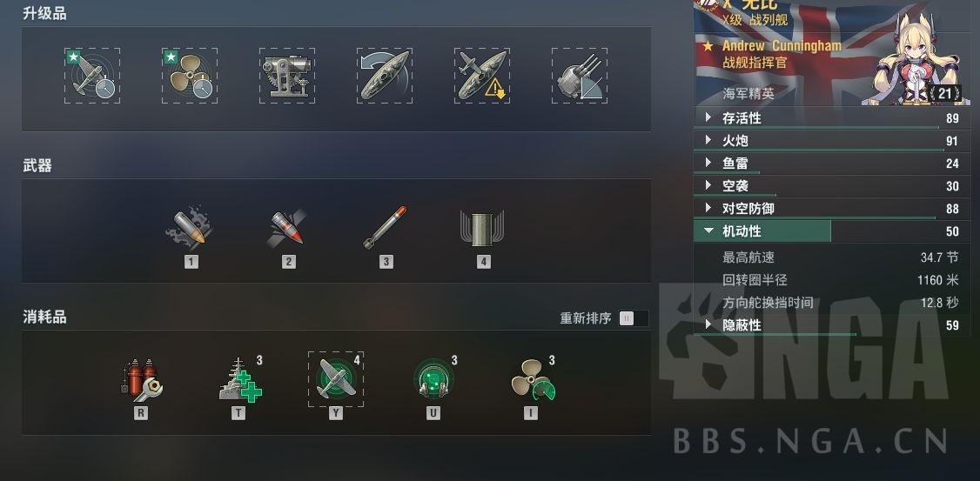Viewport: 980px width, 481px height.
Task: Click the repair party consumable T
Action: 240,380
